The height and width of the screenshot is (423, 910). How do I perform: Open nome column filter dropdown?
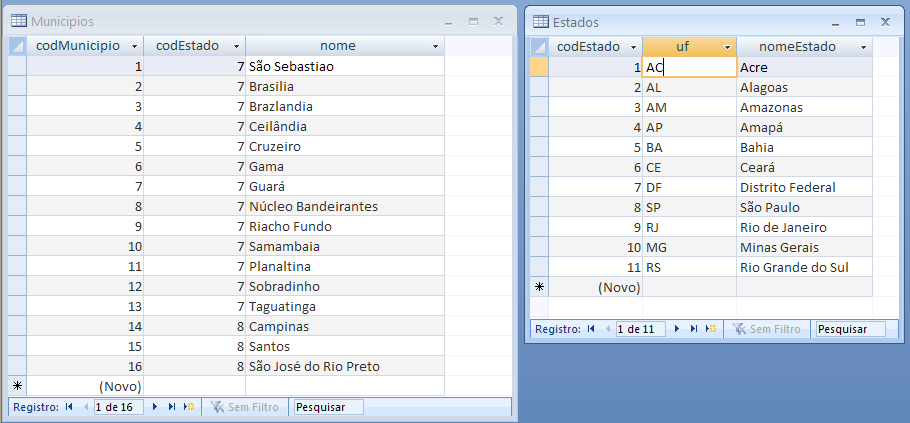coord(435,46)
